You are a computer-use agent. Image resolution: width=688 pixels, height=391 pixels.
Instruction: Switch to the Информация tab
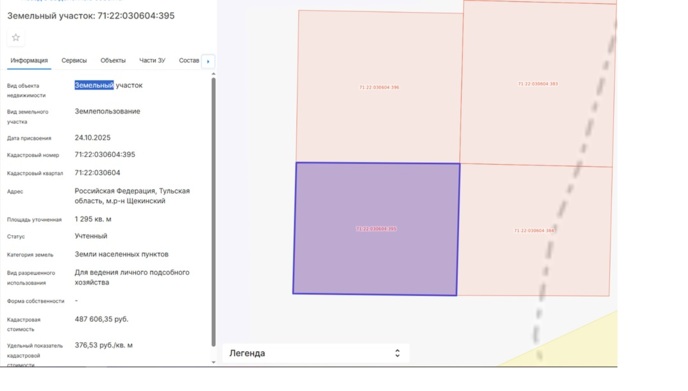pyautogui.click(x=29, y=61)
